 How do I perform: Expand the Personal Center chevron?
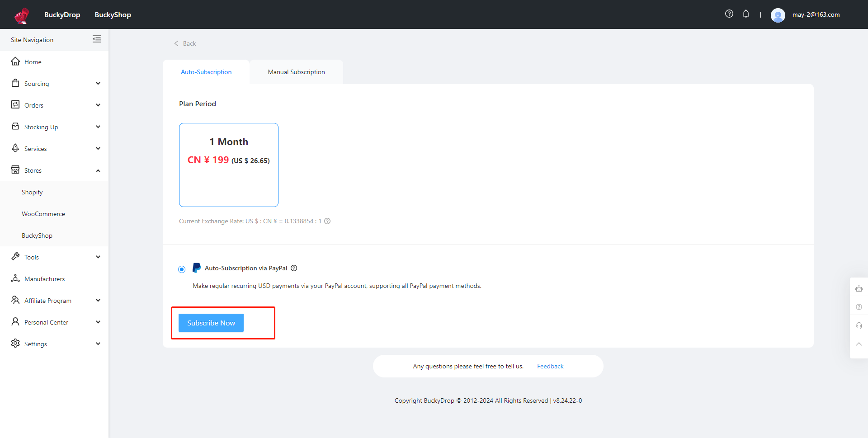98,322
